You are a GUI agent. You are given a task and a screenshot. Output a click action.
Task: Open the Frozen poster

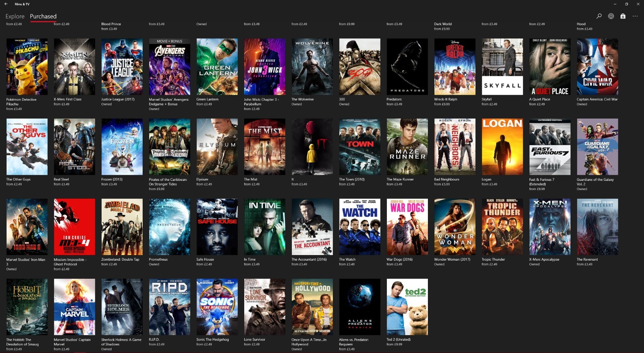(122, 147)
